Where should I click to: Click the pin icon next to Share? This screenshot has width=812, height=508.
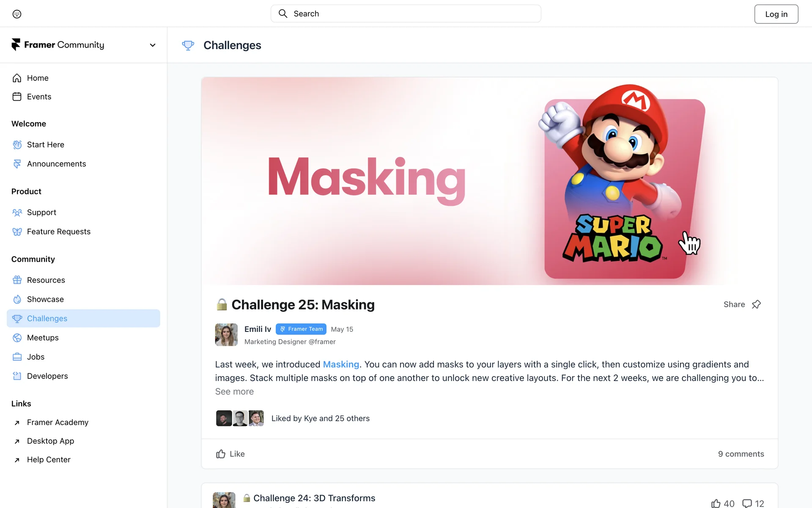(x=756, y=304)
